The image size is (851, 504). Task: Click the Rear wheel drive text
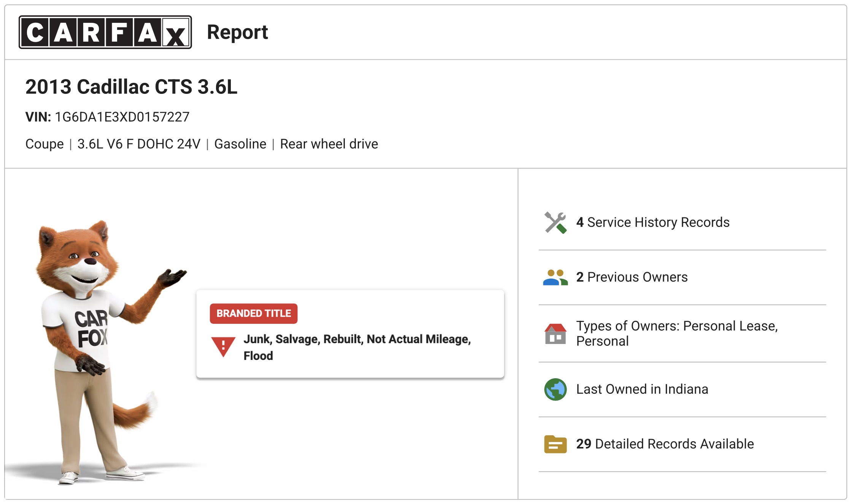click(329, 144)
